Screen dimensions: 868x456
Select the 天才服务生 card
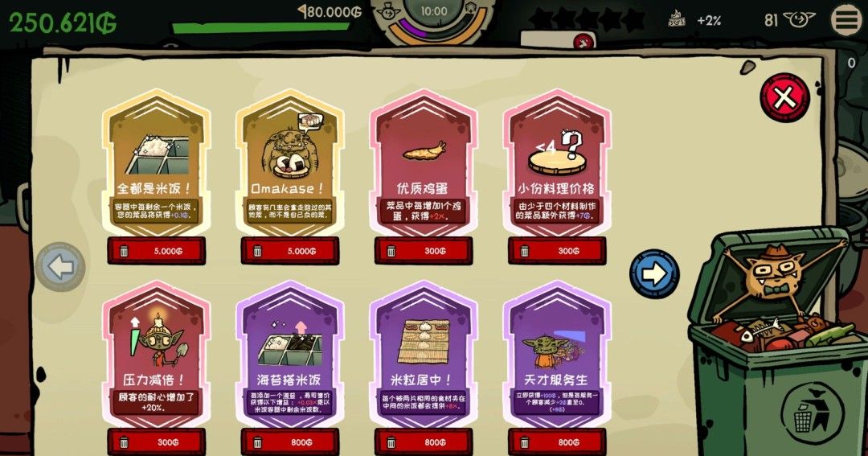click(557, 355)
